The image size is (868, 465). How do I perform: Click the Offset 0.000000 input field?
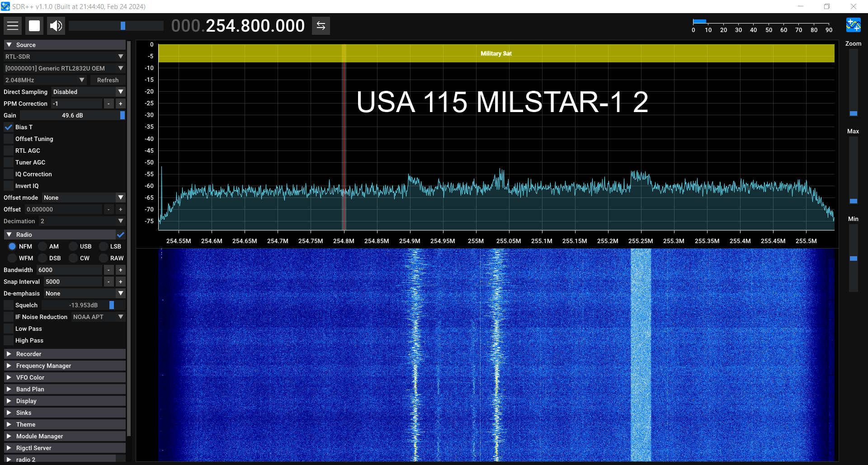click(x=63, y=209)
